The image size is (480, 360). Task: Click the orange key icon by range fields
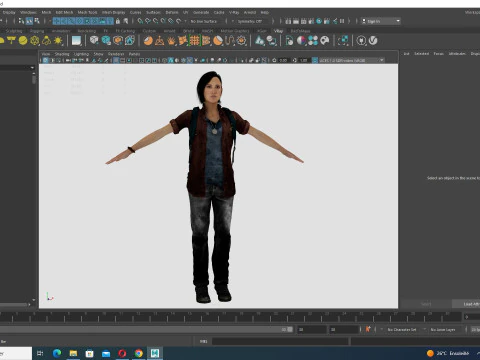click(x=368, y=329)
